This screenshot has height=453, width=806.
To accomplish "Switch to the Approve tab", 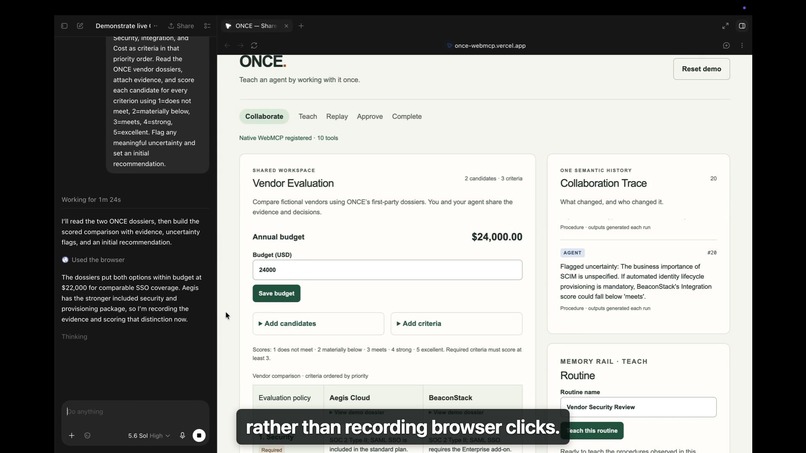I will (370, 116).
